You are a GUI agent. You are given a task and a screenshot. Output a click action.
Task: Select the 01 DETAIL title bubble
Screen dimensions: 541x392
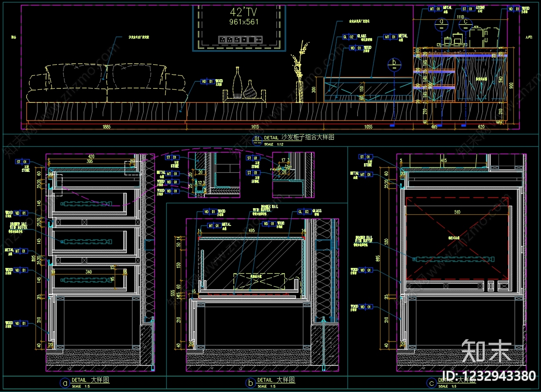click(x=258, y=140)
